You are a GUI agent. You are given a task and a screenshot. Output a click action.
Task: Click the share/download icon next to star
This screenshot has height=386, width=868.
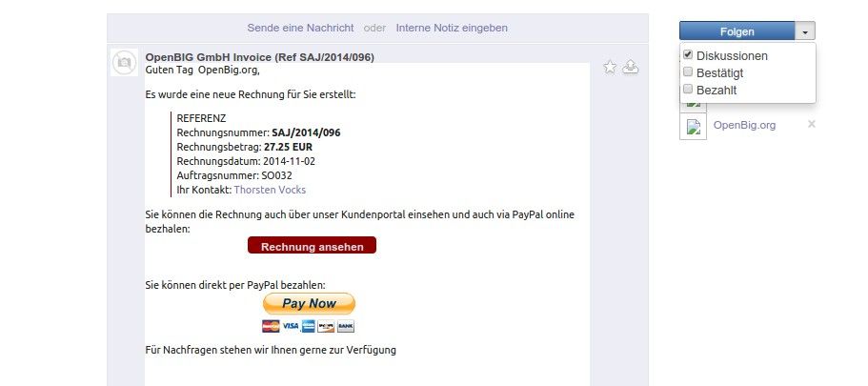(631, 67)
